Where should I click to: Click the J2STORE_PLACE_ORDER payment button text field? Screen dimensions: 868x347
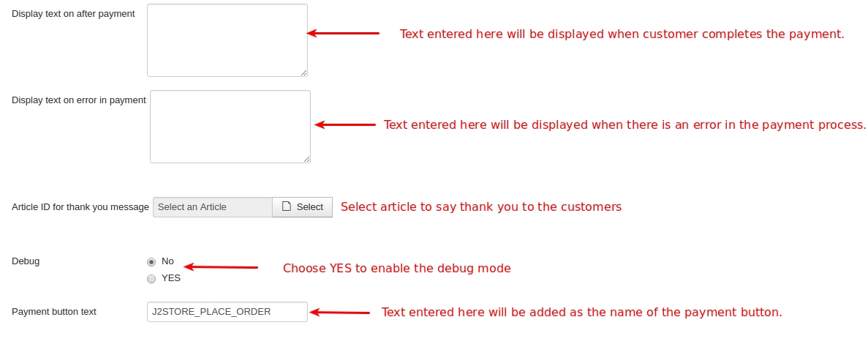(x=227, y=312)
